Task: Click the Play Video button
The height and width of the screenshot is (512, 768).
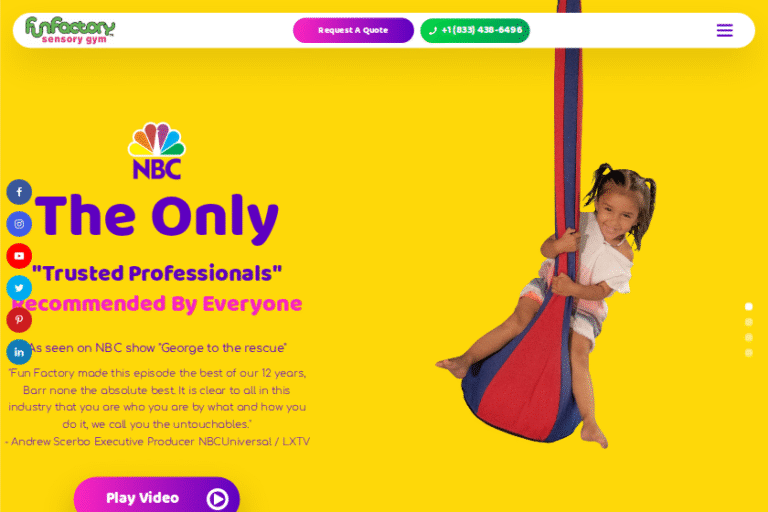Action: click(157, 495)
